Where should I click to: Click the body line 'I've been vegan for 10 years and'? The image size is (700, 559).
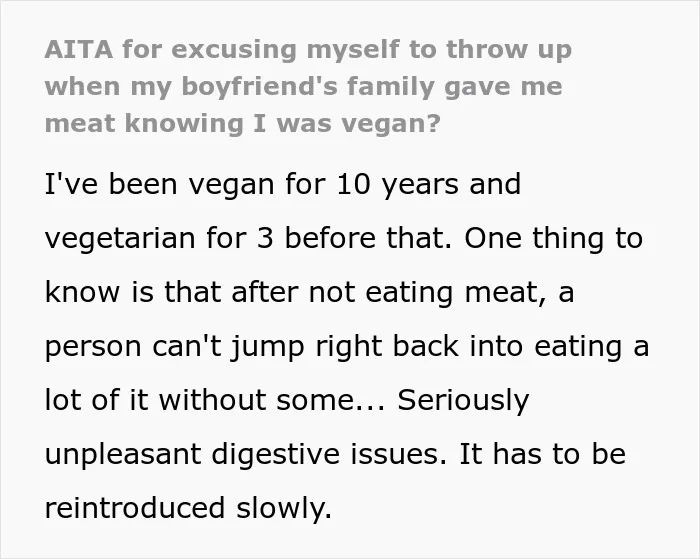pyautogui.click(x=283, y=184)
